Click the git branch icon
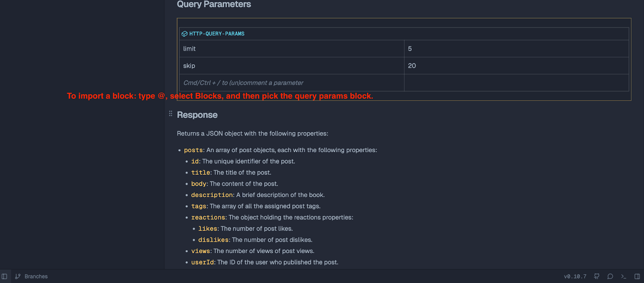The width and height of the screenshot is (644, 283). pyautogui.click(x=18, y=277)
